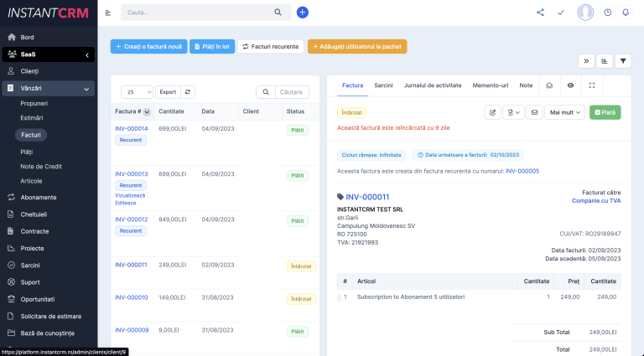The height and width of the screenshot is (356, 644).
Task: Click Creați o factură nouă button
Action: pyautogui.click(x=148, y=46)
